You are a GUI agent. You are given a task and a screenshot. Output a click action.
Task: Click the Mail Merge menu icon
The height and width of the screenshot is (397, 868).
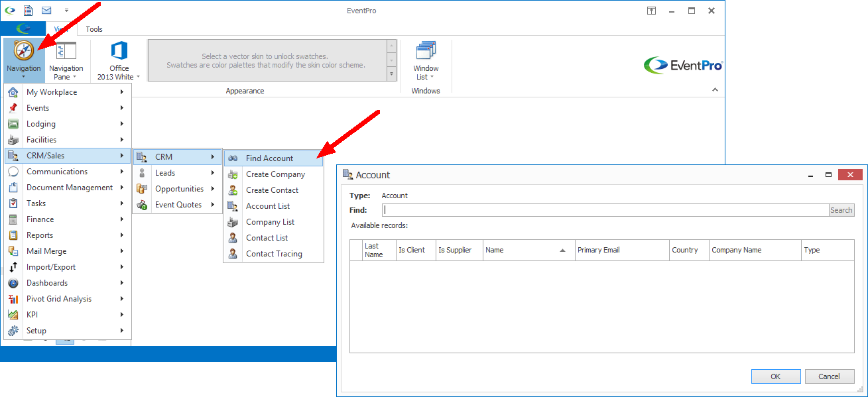(x=13, y=251)
